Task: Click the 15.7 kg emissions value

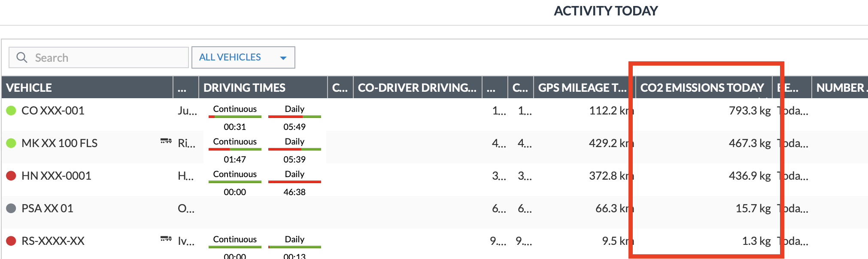Action: 753,208
